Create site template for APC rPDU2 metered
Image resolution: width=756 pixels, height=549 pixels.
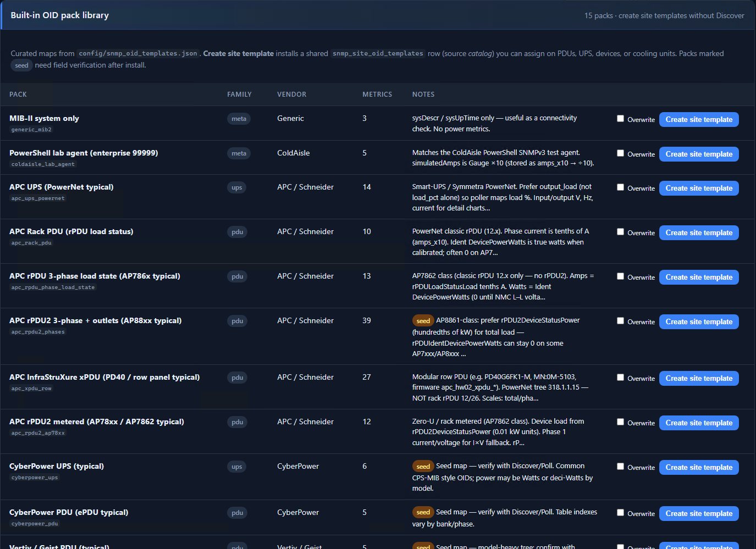pos(699,423)
